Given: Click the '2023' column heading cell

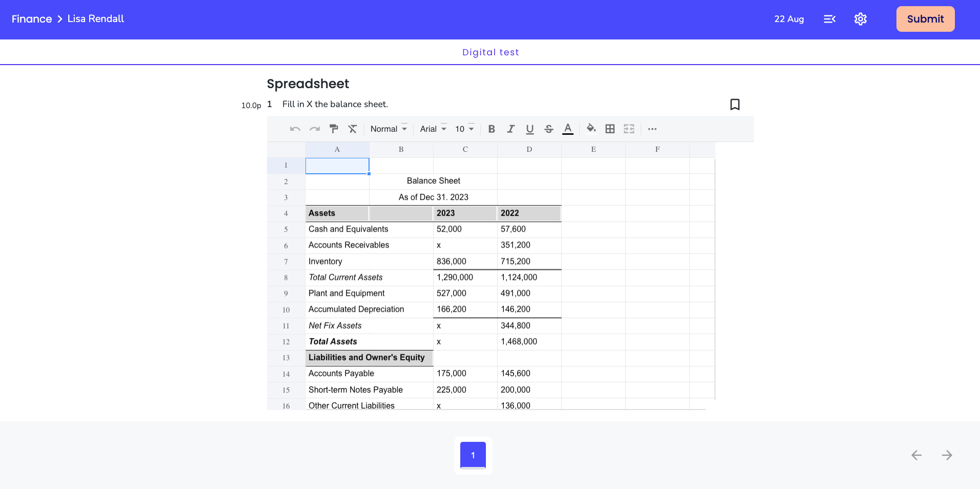Looking at the screenshot, I should (465, 213).
